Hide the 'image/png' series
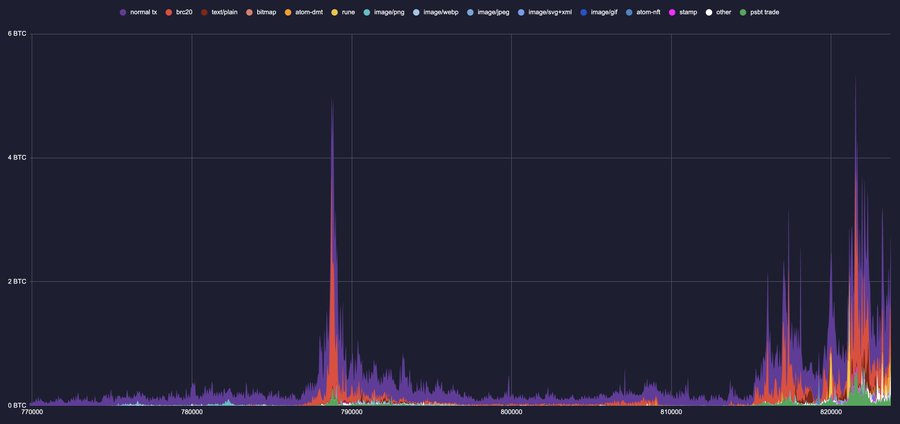Viewport: 900px width, 424px height. [383, 12]
